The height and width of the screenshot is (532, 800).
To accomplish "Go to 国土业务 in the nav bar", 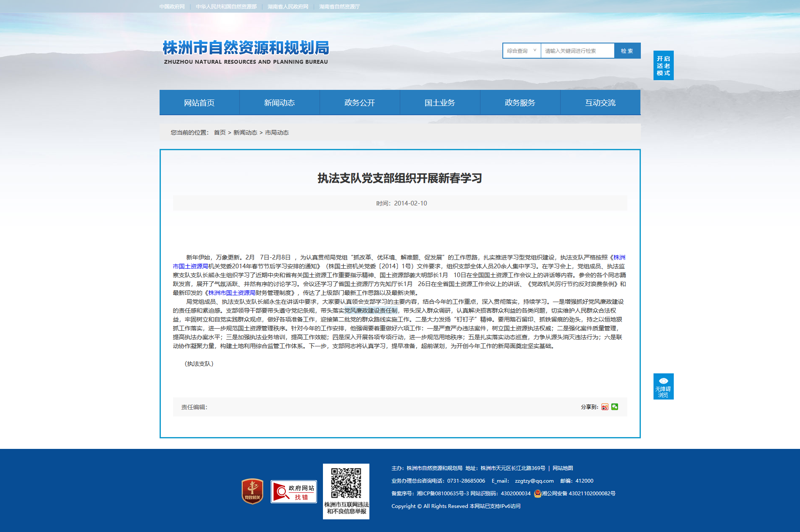I will tap(440, 103).
